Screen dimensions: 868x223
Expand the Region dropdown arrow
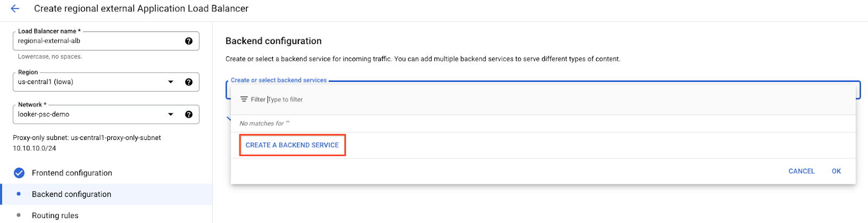click(171, 82)
